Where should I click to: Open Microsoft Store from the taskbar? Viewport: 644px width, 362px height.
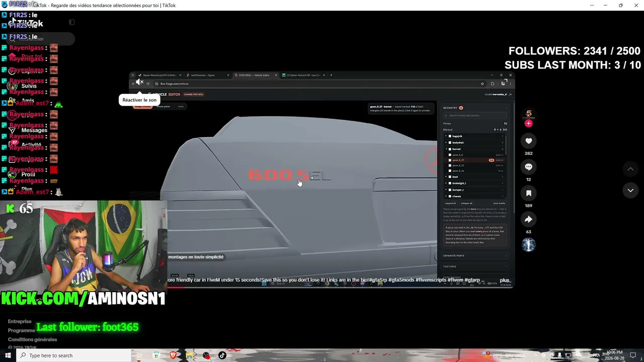pyautogui.click(x=156, y=355)
